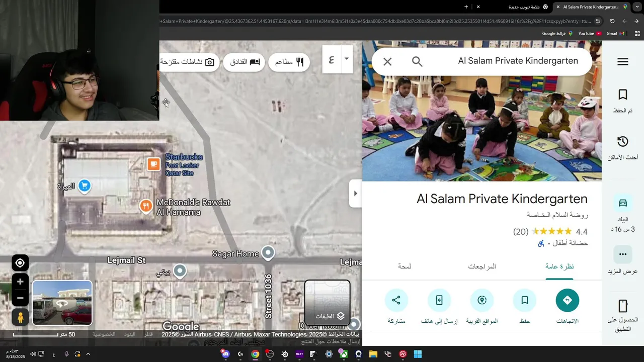Screen dimensions: 644x362
Task: Click the three-dots show more sidebar icon
Action: (x=622, y=254)
